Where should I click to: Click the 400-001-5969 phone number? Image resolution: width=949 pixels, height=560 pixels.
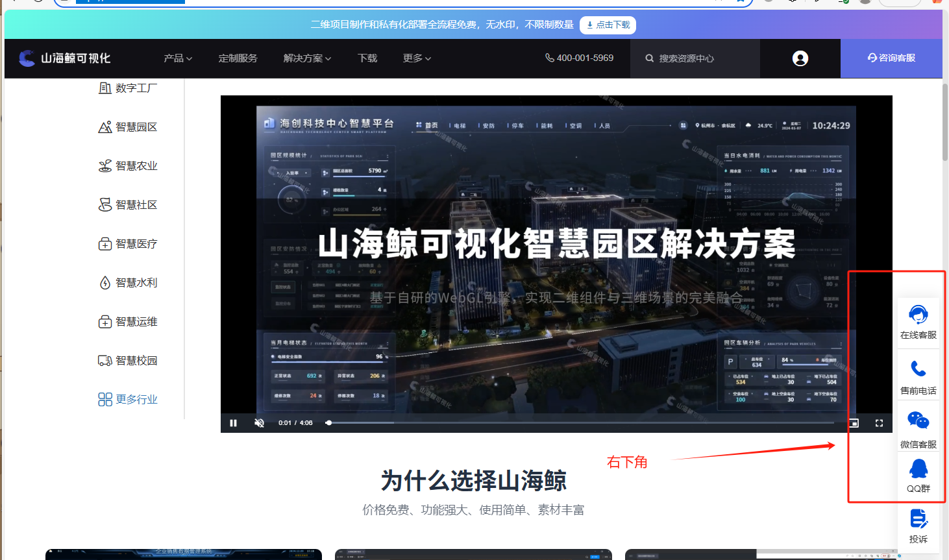[x=585, y=58]
